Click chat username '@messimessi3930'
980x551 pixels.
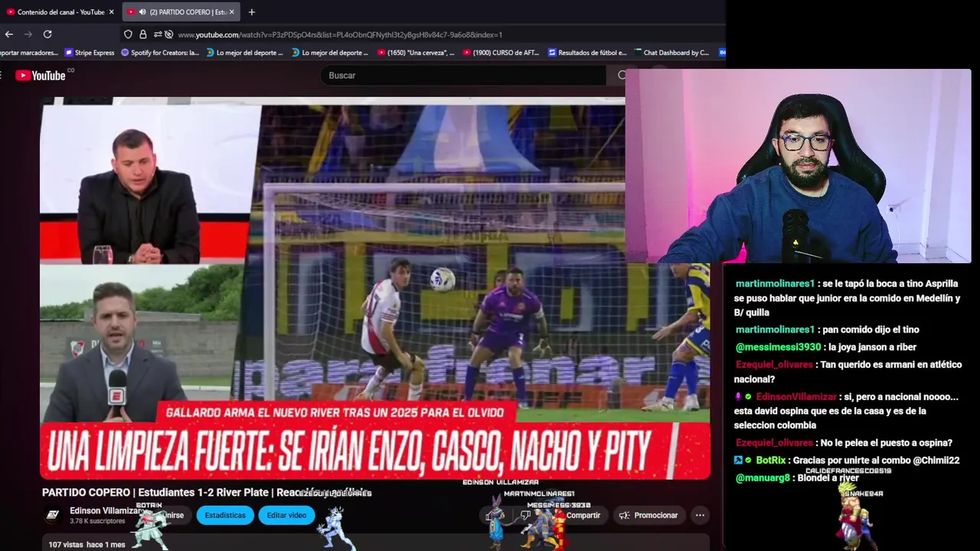click(778, 347)
